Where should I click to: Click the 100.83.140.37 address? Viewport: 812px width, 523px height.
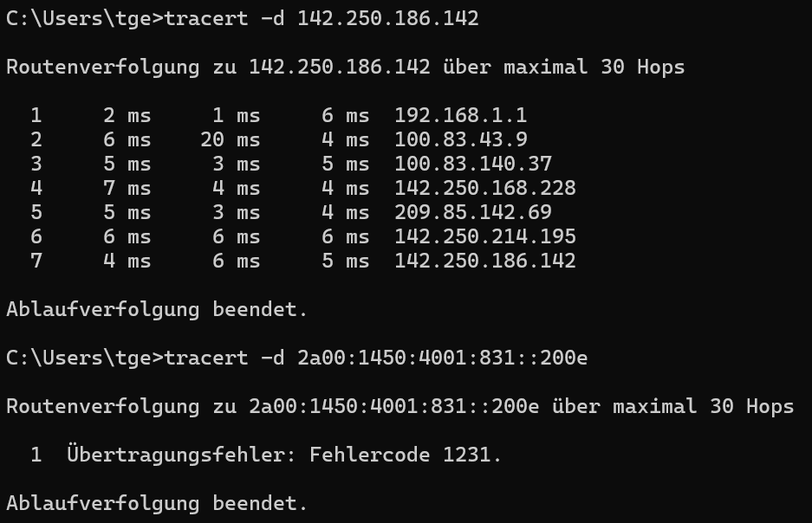[x=473, y=164]
